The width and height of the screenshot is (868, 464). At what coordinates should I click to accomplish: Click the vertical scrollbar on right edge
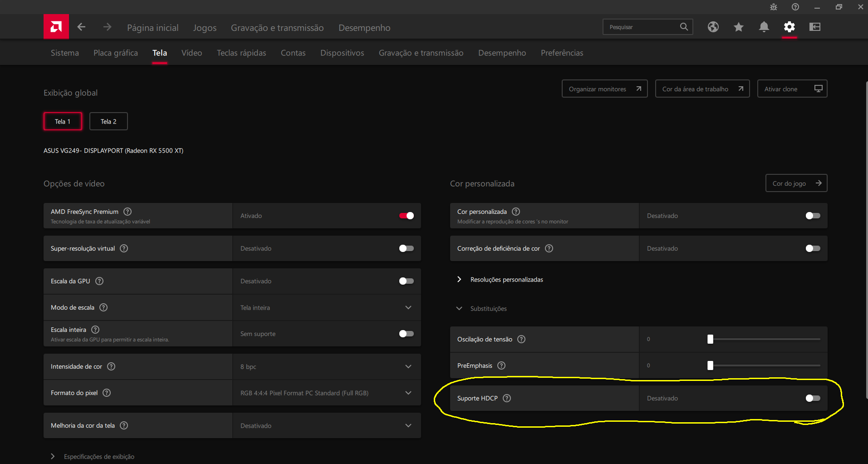[x=866, y=241]
